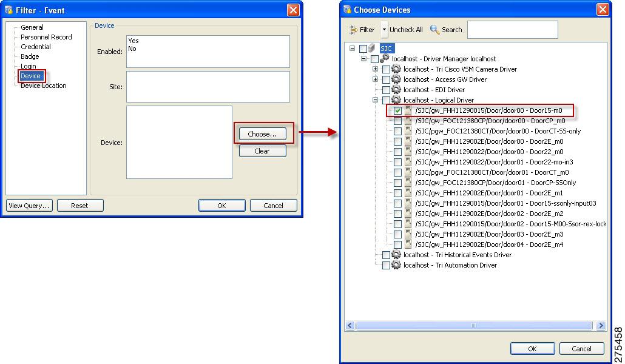
Task: Click door icon beside Door2E_m0
Action: point(408,141)
